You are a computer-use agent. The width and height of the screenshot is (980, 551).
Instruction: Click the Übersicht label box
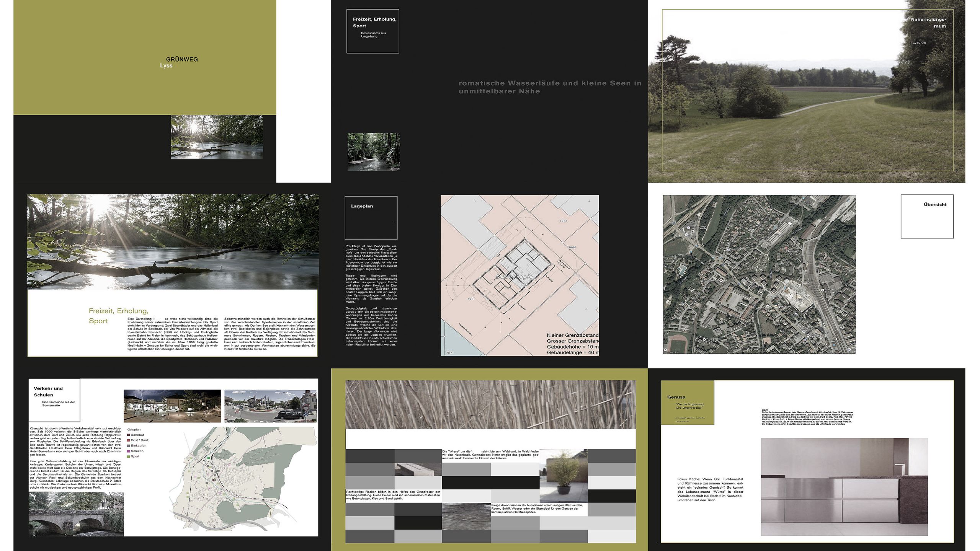pos(927,216)
